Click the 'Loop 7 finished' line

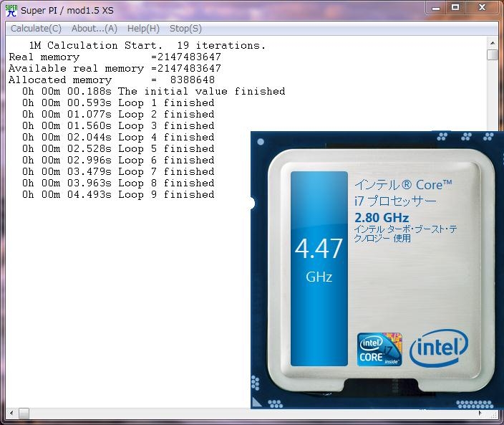coord(118,171)
